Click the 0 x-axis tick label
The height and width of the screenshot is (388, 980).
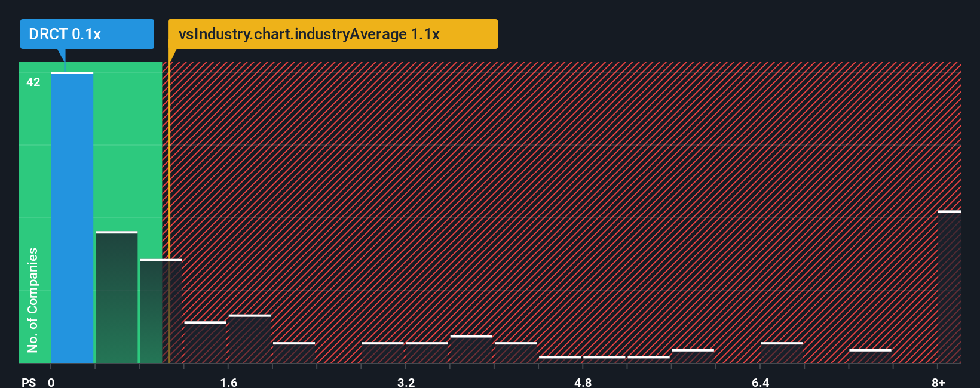coord(51,382)
